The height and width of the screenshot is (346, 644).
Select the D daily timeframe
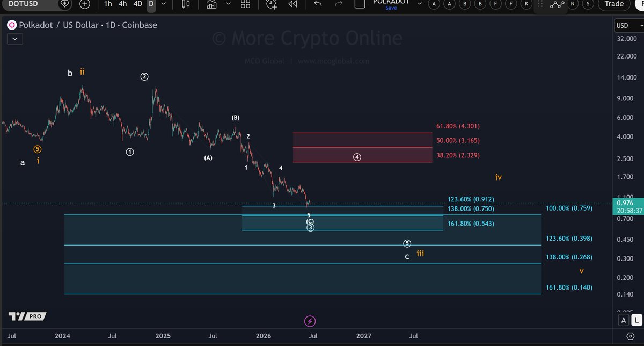point(151,4)
